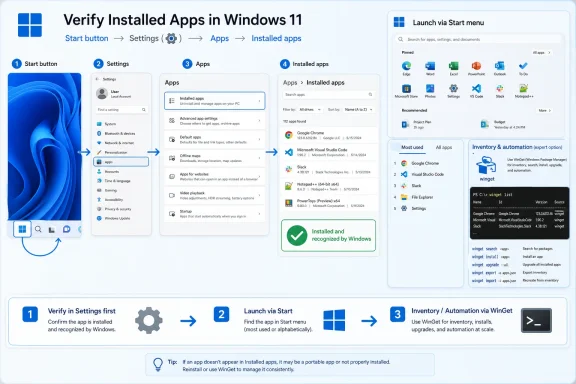Open Project Plan recommended document
The image size is (576, 384).
pyautogui.click(x=416, y=124)
